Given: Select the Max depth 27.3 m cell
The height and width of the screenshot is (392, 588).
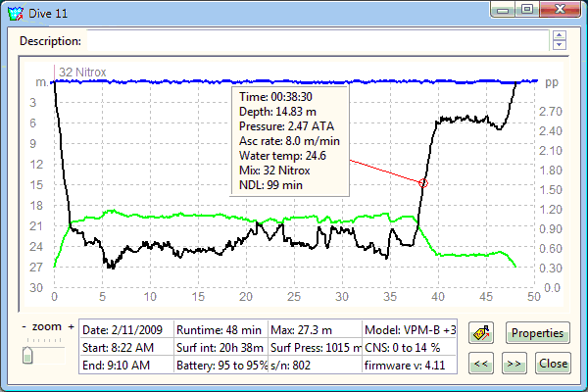Looking at the screenshot, I should click(313, 329).
